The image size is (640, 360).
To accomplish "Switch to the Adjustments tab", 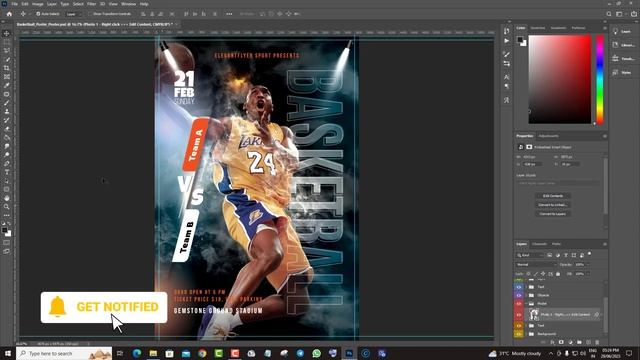I will pyautogui.click(x=548, y=136).
